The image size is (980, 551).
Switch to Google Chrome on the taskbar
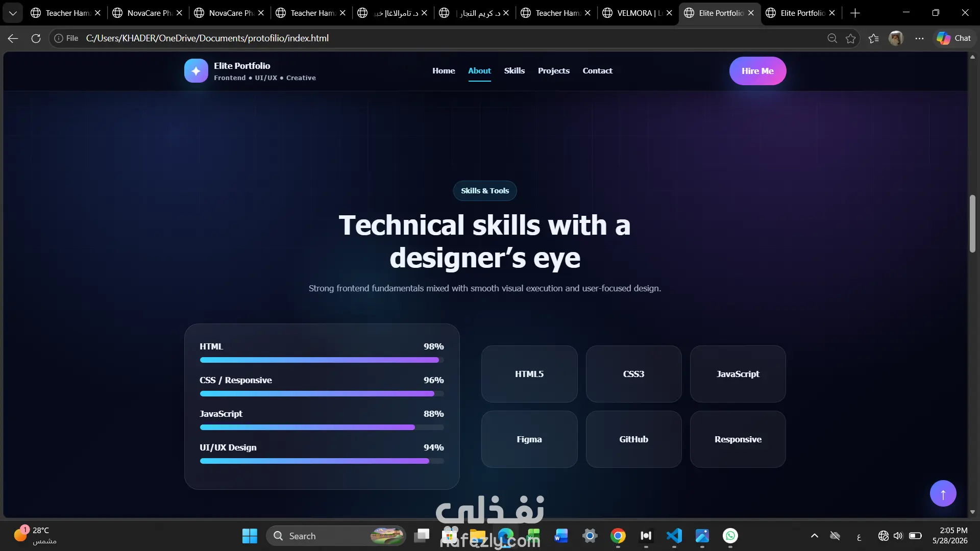618,536
